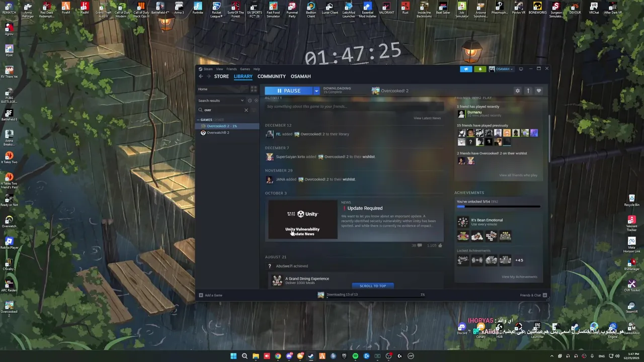Viewport: 644px width, 362px height.
Task: Open View My Achievements link
Action: [x=519, y=277]
